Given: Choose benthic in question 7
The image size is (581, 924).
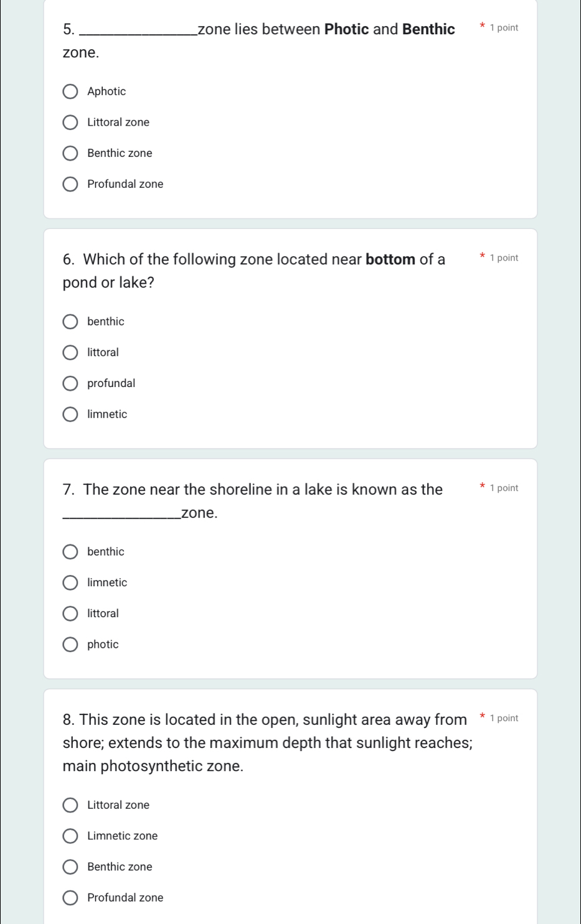Looking at the screenshot, I should pos(70,552).
